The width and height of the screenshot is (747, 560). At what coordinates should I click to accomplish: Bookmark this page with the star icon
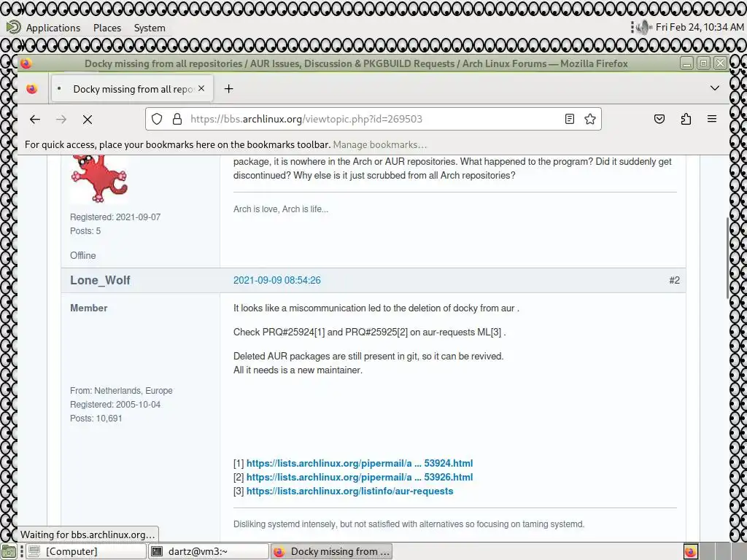click(589, 119)
